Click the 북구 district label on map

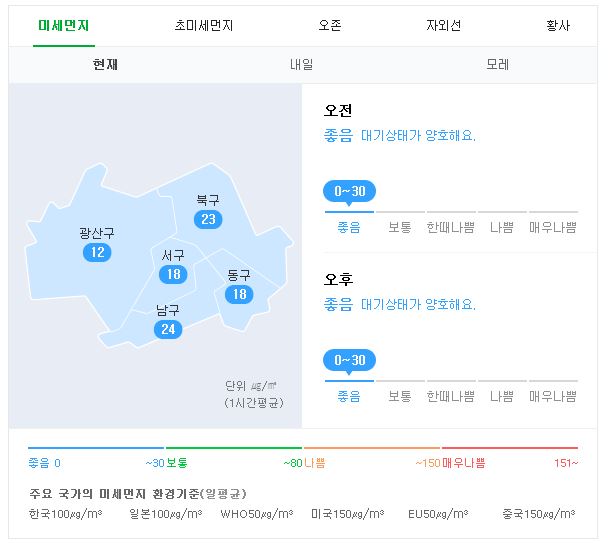point(208,200)
